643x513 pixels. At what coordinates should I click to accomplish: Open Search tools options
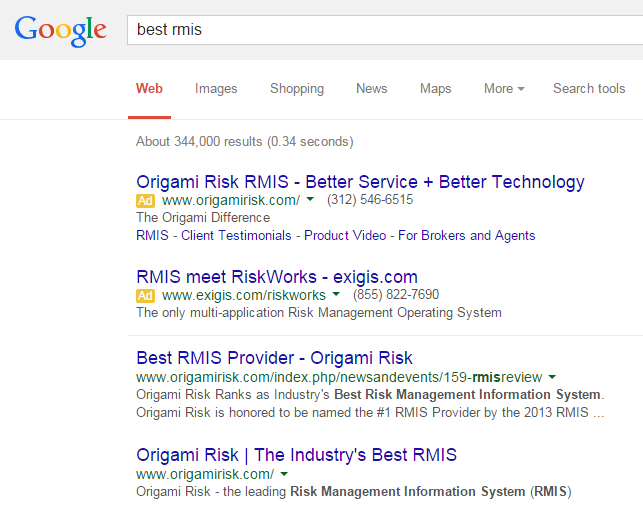pos(589,89)
